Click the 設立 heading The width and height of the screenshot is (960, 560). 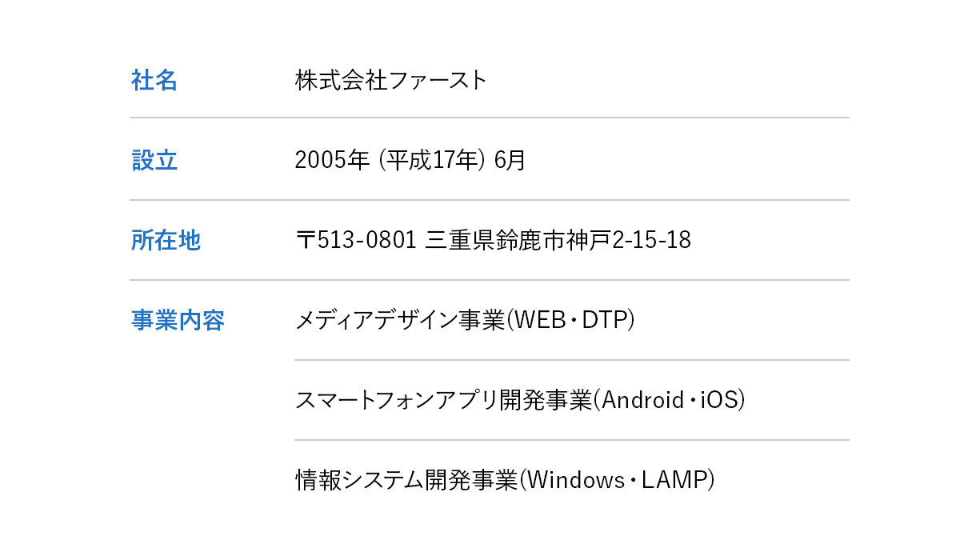[154, 160]
